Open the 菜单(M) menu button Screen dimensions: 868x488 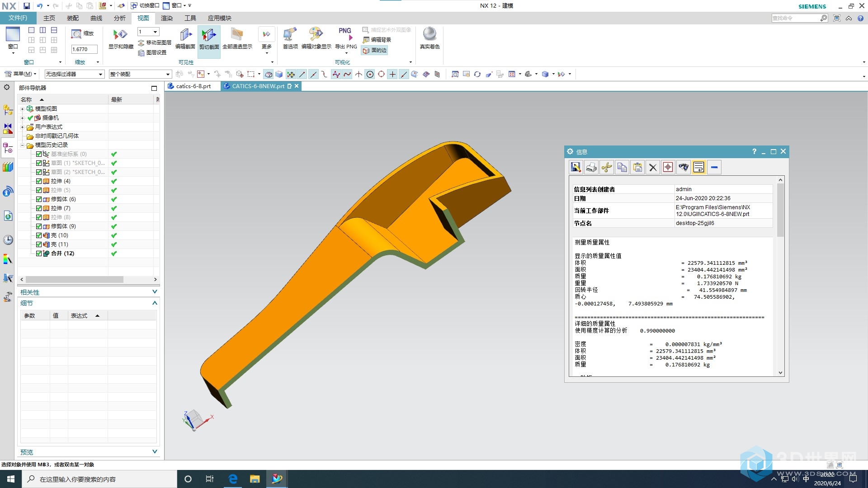(x=20, y=74)
